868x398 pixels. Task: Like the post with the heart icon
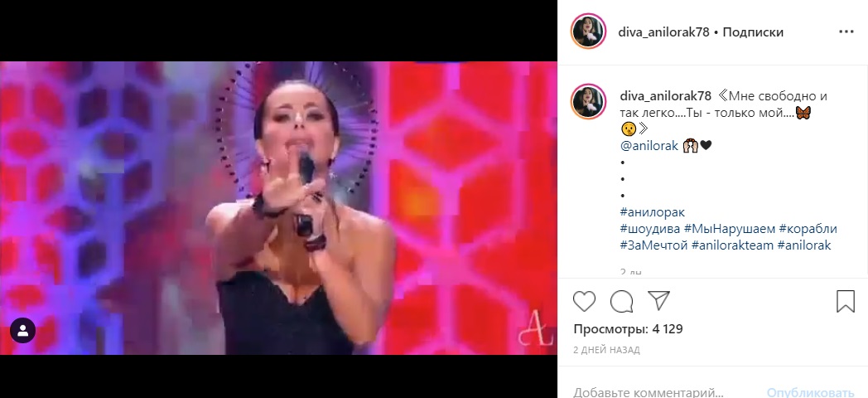tap(584, 301)
